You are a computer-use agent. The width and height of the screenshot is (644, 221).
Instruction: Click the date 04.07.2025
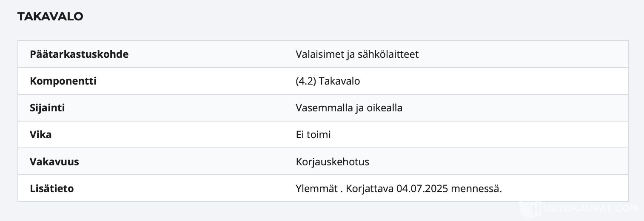(x=422, y=189)
